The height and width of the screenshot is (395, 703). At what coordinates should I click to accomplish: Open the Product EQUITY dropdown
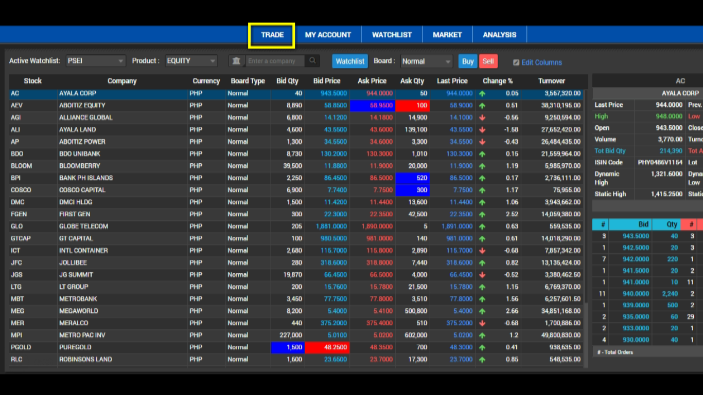click(191, 61)
